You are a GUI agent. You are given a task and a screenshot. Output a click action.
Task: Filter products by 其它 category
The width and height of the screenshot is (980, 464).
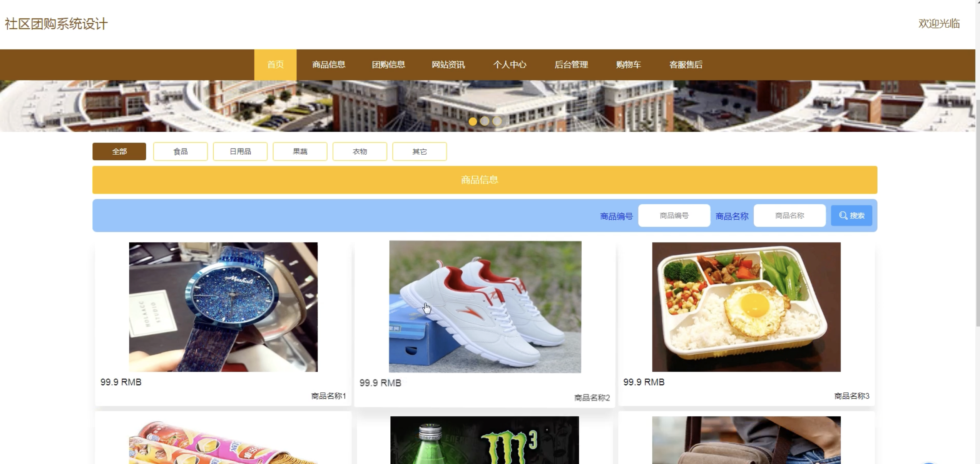click(x=420, y=152)
